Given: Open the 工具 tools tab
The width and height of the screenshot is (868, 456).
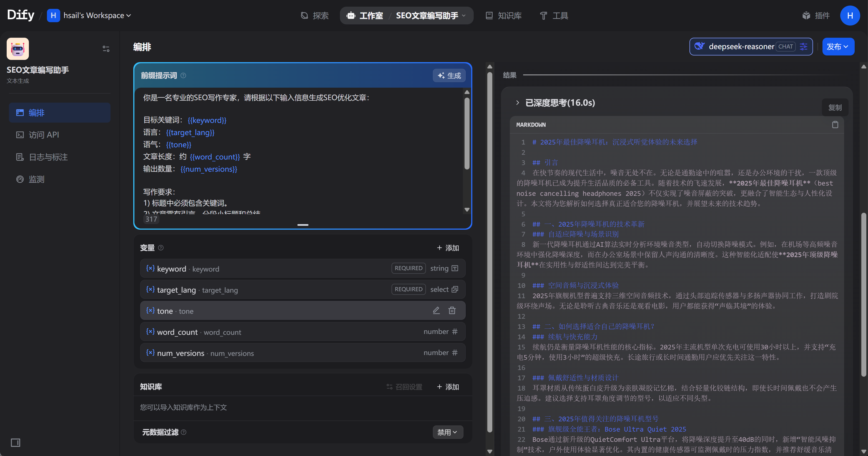Looking at the screenshot, I should 554,16.
